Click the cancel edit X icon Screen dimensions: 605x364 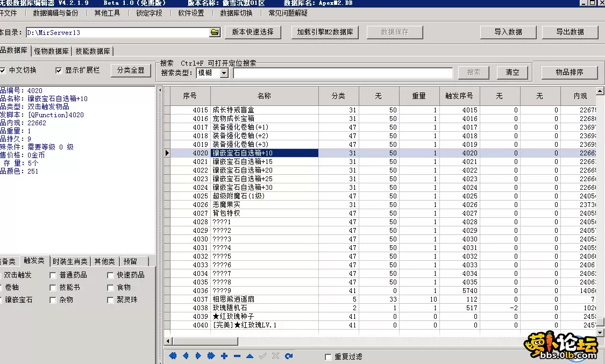[x=275, y=356]
